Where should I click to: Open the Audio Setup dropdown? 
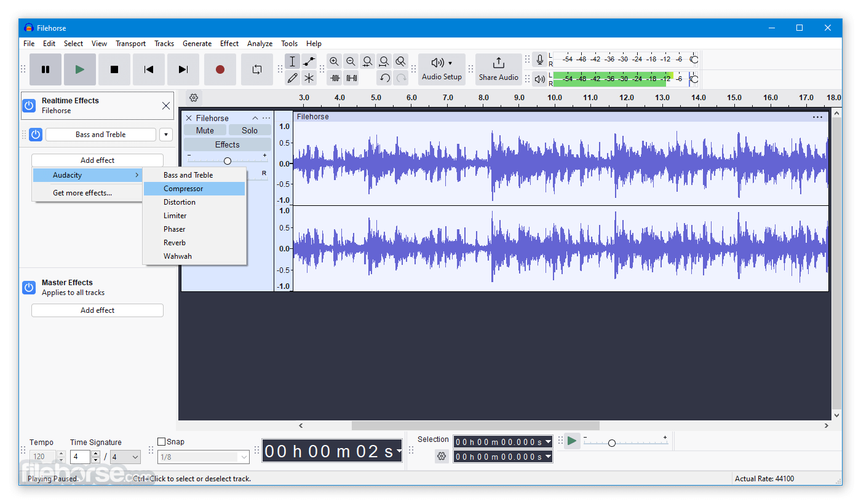[442, 69]
